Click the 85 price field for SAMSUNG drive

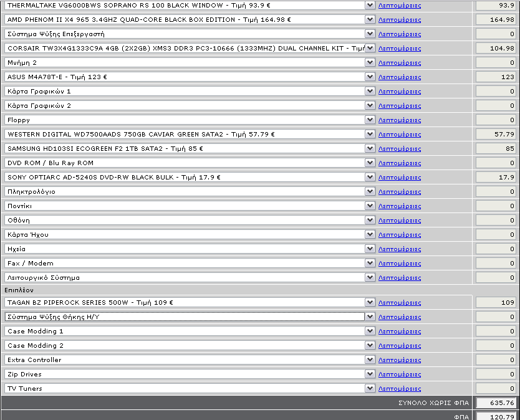coord(496,148)
